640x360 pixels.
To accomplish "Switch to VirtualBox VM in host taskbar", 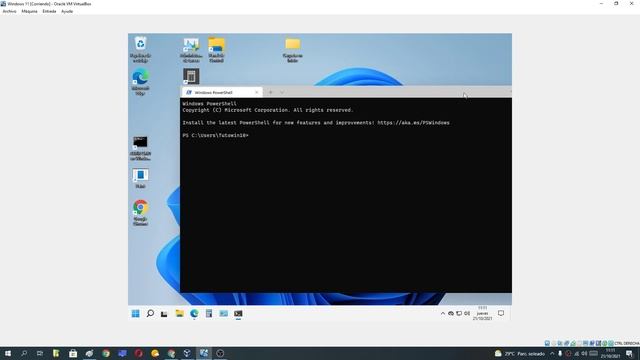I will pyautogui.click(x=204, y=353).
